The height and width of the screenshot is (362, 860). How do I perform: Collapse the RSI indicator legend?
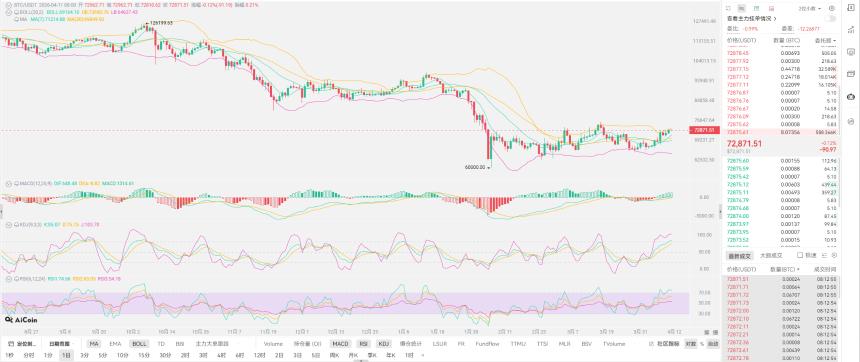(x=9, y=279)
